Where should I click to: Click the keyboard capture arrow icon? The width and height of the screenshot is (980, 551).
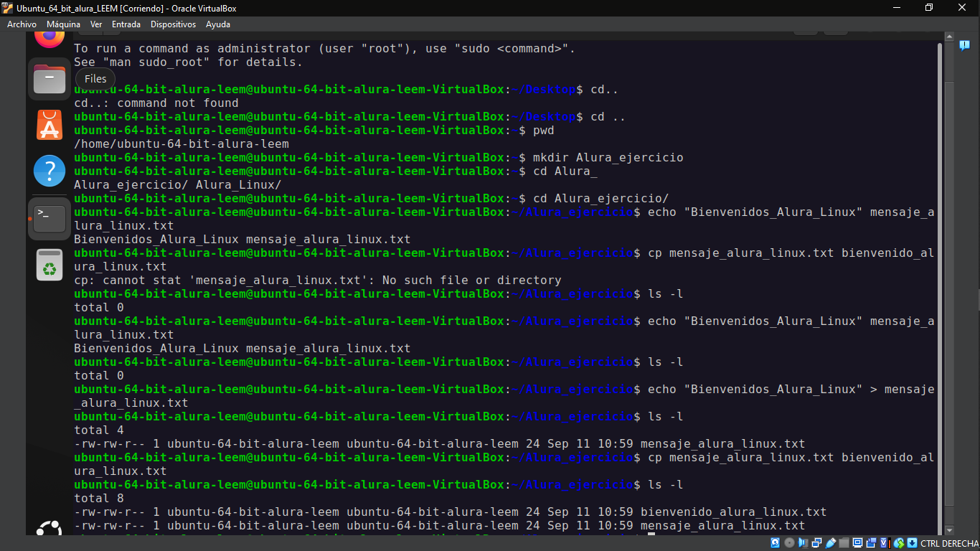tap(912, 543)
